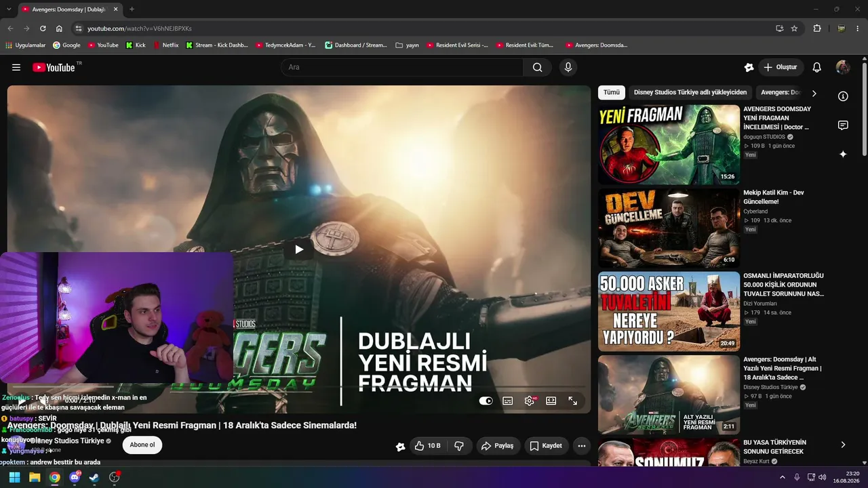The width and height of the screenshot is (868, 488).
Task: Open player settings gear
Action: pyautogui.click(x=530, y=401)
